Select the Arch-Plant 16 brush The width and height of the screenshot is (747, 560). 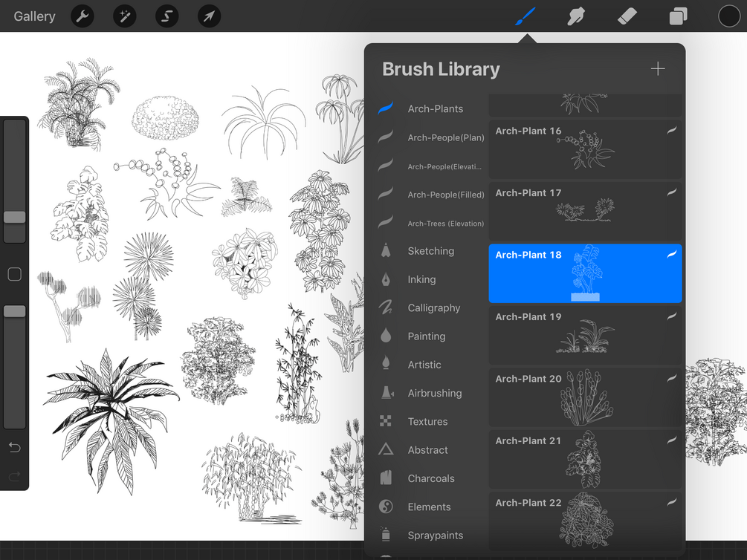tap(586, 149)
